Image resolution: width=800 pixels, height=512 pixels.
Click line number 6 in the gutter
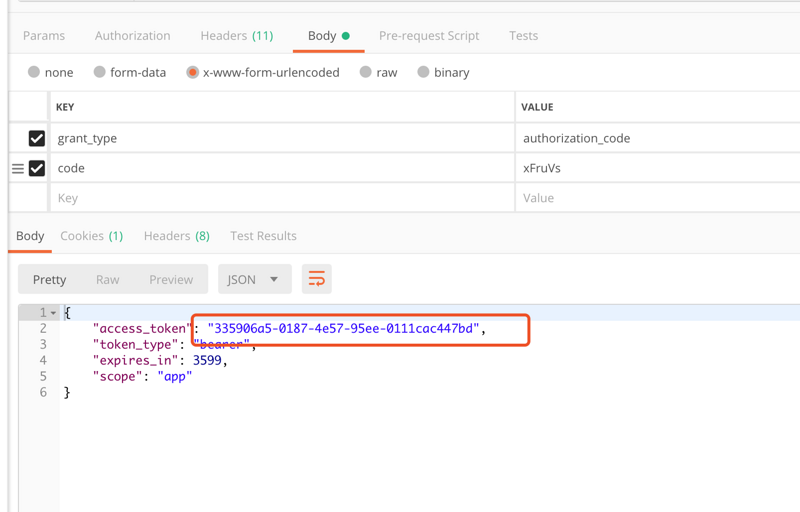[43, 392]
